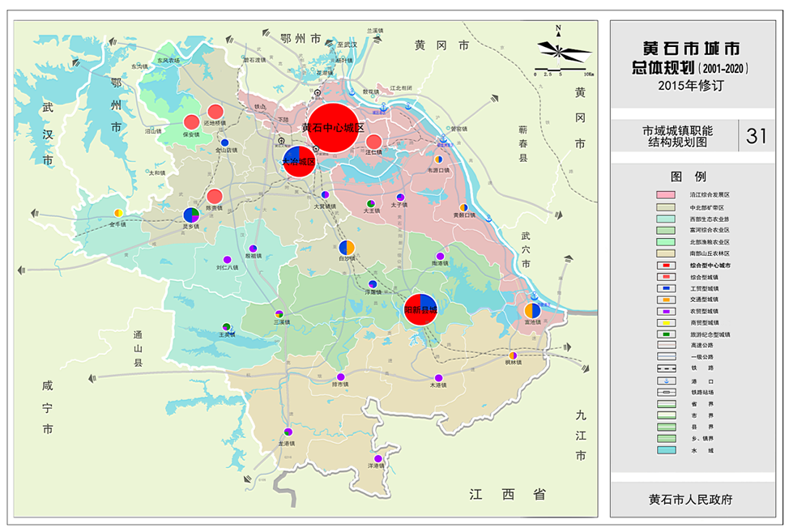Click the 图例 legend heading
Image resolution: width=793 pixels, height=532 pixels.
pyautogui.click(x=689, y=177)
